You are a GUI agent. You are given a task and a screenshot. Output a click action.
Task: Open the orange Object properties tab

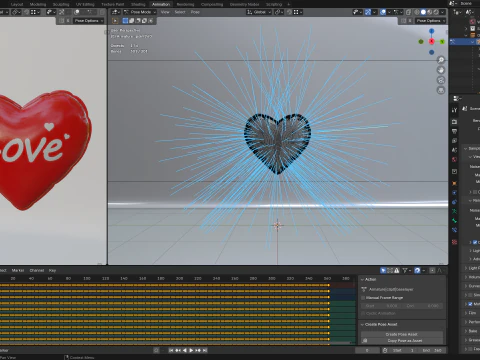[454, 183]
